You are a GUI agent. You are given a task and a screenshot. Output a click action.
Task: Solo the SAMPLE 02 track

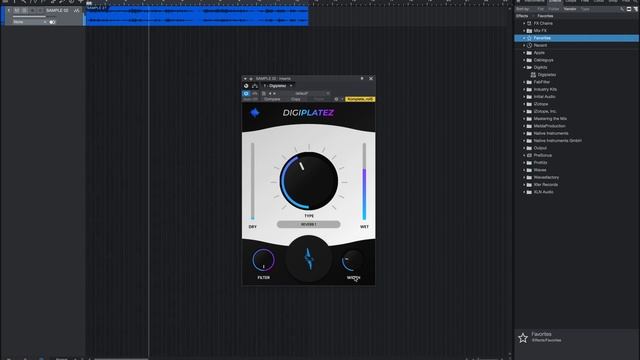coord(24,11)
